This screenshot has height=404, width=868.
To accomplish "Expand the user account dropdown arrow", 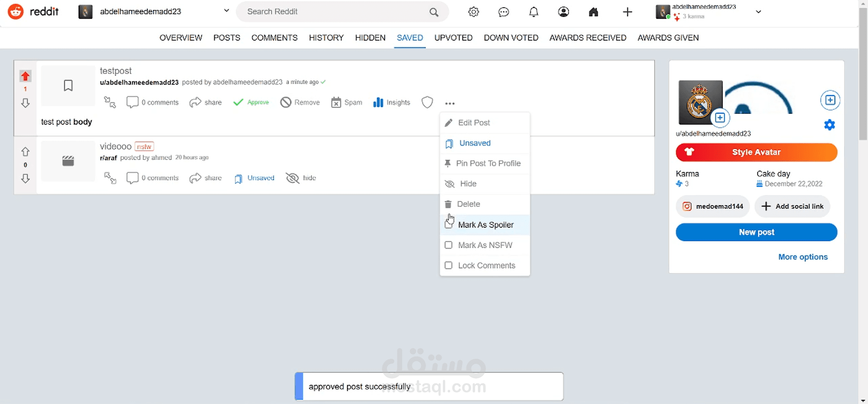I will (x=759, y=12).
